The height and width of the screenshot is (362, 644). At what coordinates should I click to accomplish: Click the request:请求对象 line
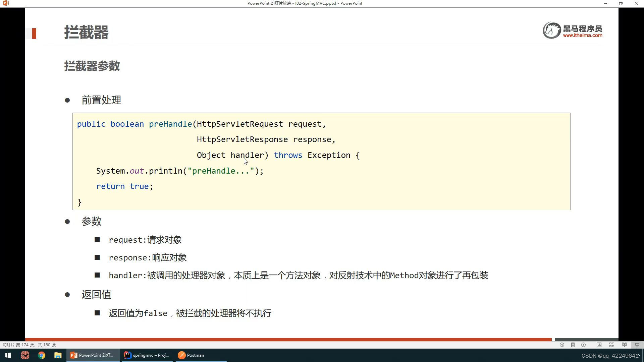pyautogui.click(x=145, y=240)
